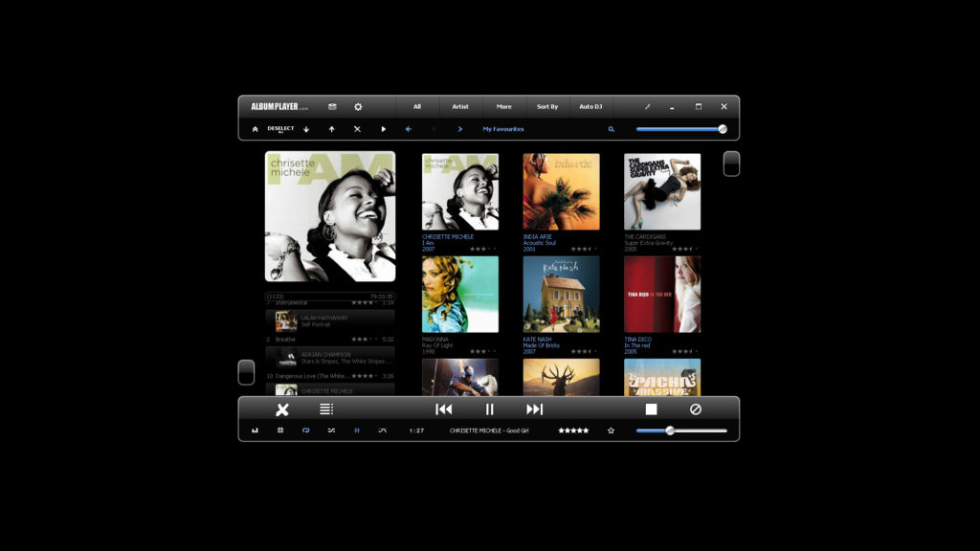The image size is (980, 551).
Task: Toggle repeat mode
Action: pos(306,430)
